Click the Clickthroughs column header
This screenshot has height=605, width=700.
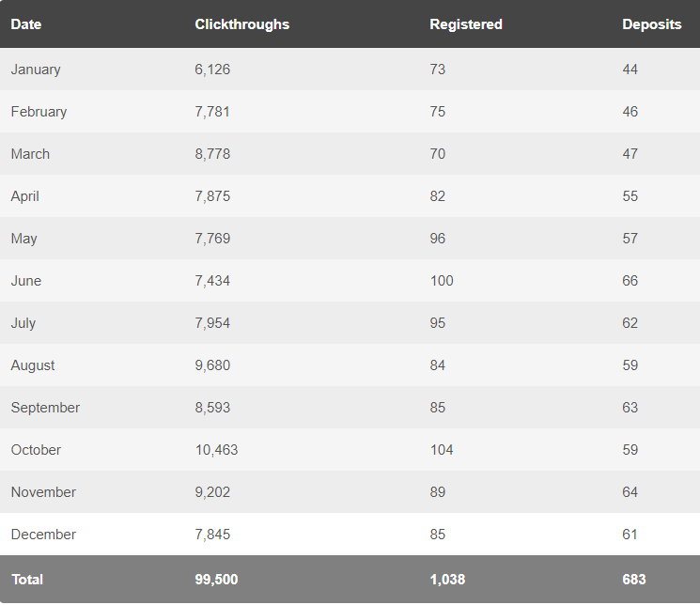coord(242,24)
